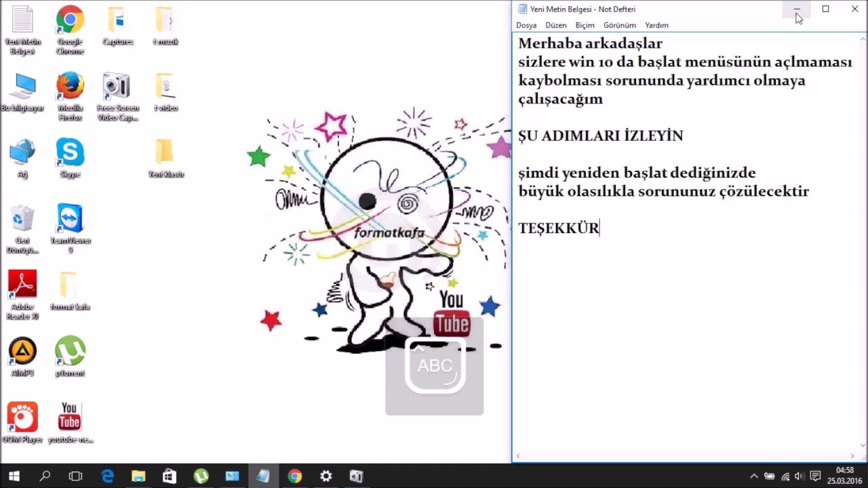This screenshot has height=488, width=868.
Task: Open Microsoft Edge from the taskbar
Action: point(107,476)
